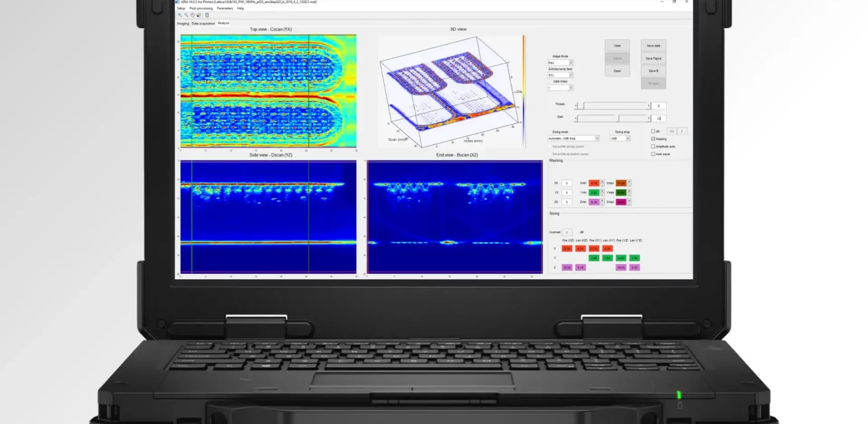
Task: Expand the Sizing mode dropdown
Action: 596,139
